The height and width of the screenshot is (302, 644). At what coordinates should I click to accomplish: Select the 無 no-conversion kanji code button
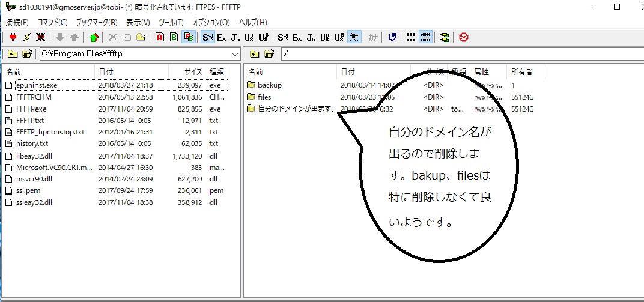pos(354,37)
